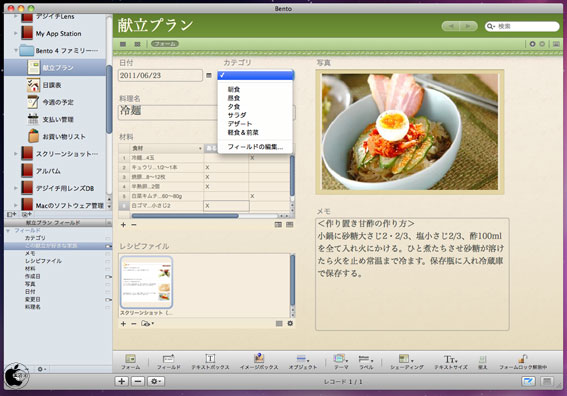Click the add-library icon below sidebar
This screenshot has width=567, height=396.
coord(12,214)
